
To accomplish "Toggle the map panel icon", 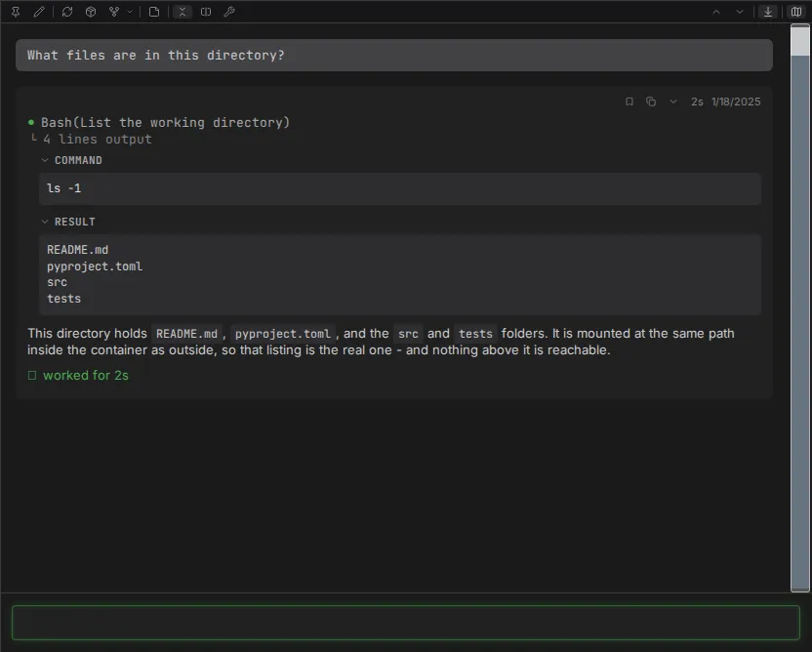I will 796,12.
